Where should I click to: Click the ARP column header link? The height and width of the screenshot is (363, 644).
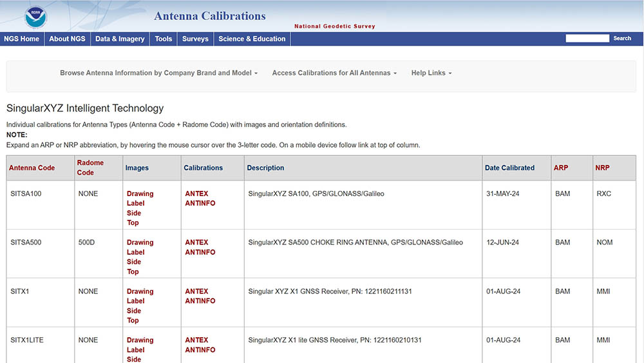tap(561, 168)
